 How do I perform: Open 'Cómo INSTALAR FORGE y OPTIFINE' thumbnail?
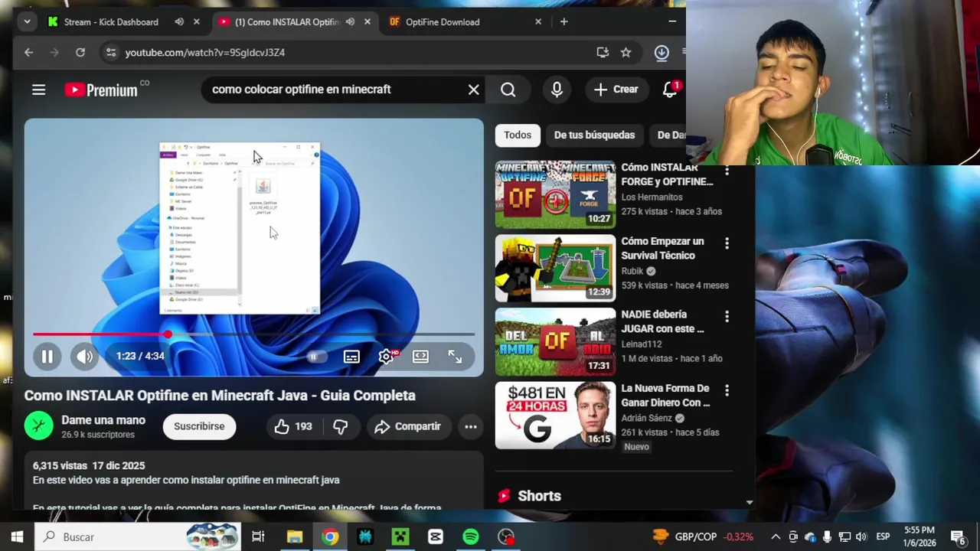(x=555, y=194)
